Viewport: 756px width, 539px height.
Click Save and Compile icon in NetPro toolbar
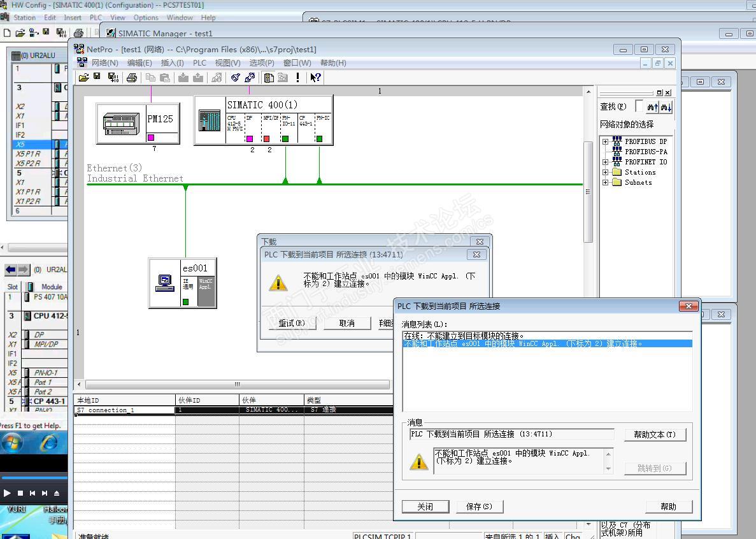[x=114, y=78]
